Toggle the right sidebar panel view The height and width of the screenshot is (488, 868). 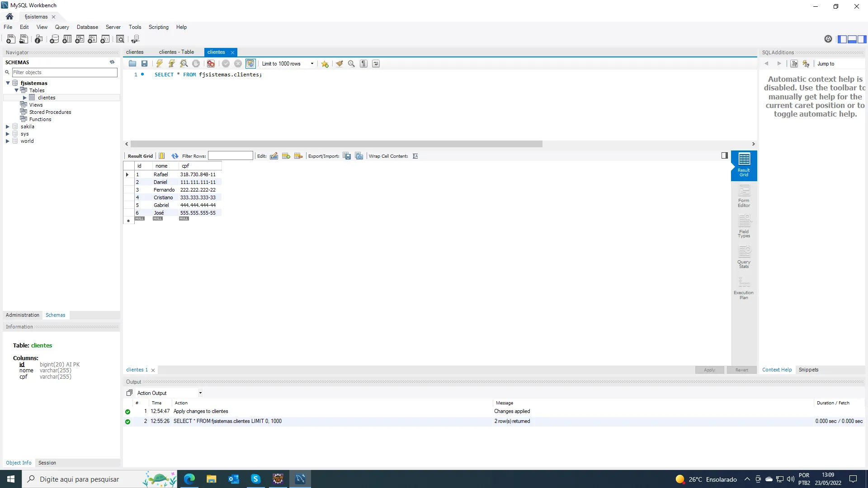(x=862, y=39)
